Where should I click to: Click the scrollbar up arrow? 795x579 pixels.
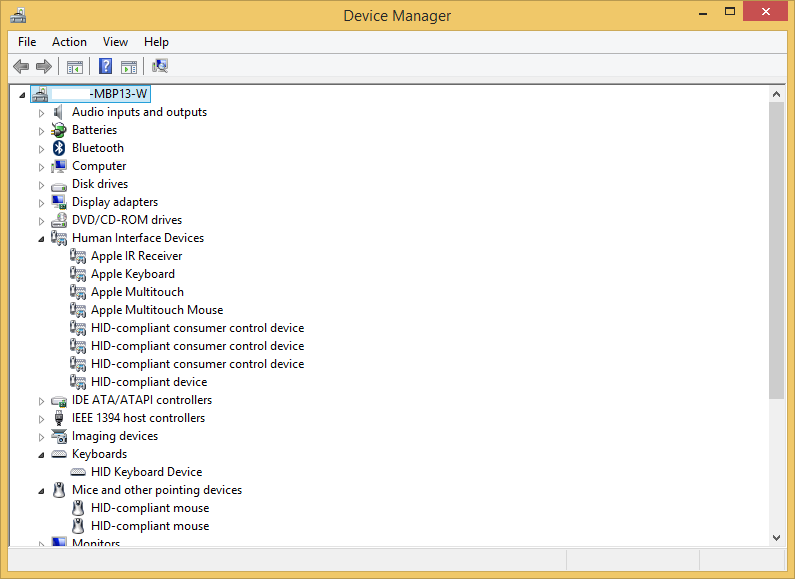coord(776,94)
